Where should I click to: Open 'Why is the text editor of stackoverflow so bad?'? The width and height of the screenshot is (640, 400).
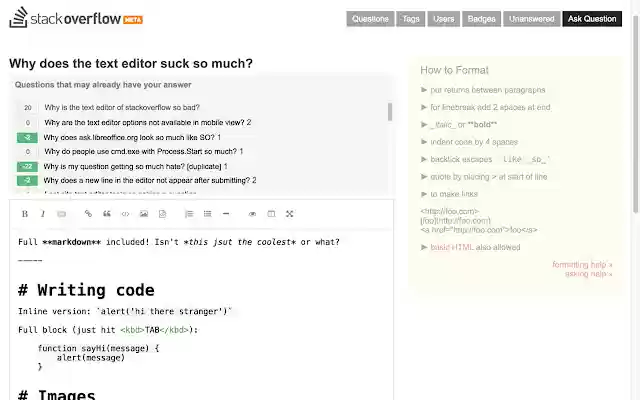click(122, 107)
